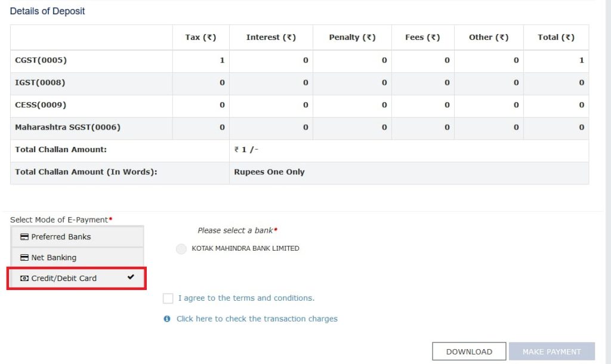
Task: Click the Total (₹) column header
Action: [556, 38]
